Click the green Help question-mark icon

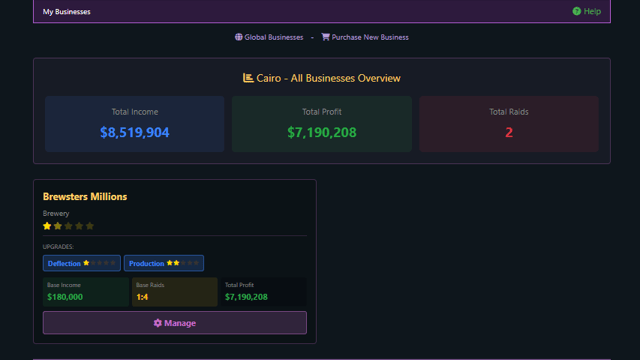(576, 11)
